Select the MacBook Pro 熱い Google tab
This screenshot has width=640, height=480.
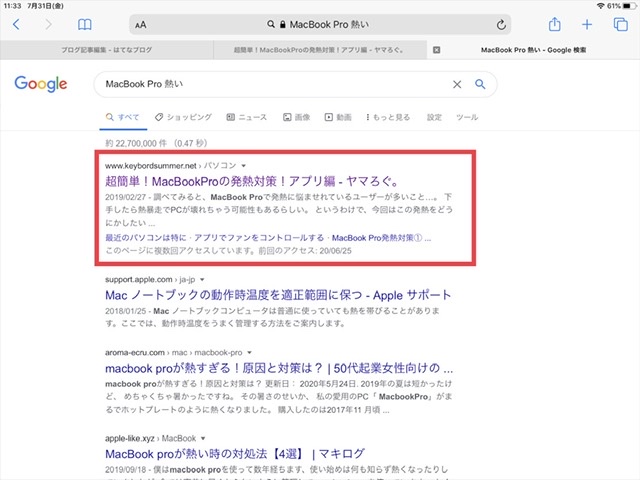[x=533, y=50]
